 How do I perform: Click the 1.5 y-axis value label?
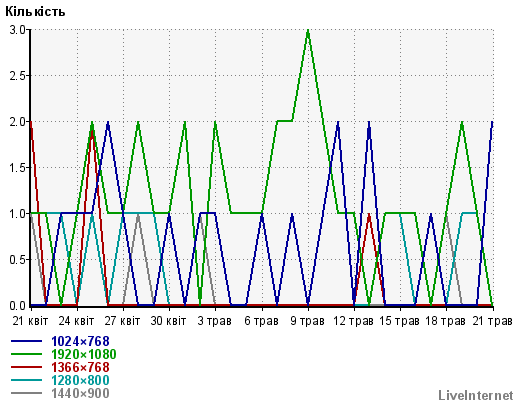[17, 168]
